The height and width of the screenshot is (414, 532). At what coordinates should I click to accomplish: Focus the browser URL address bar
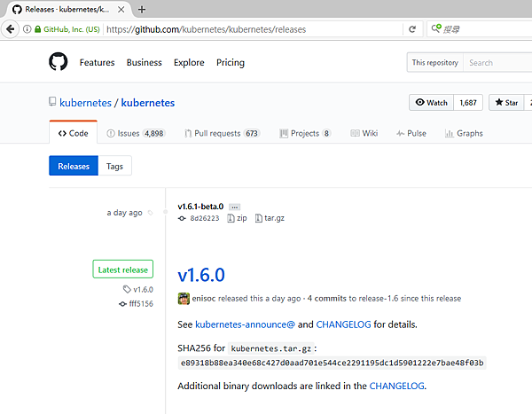(x=253, y=29)
